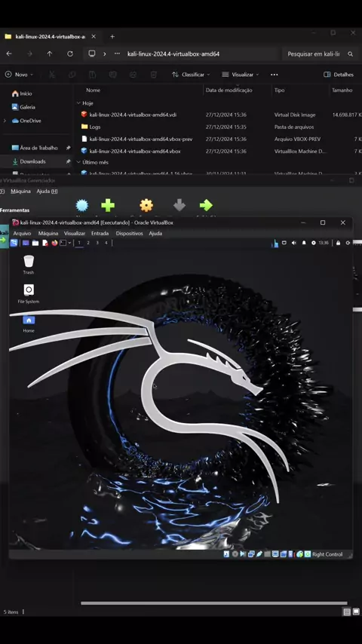Open the Visualizar menu in the VM window

pos(75,233)
